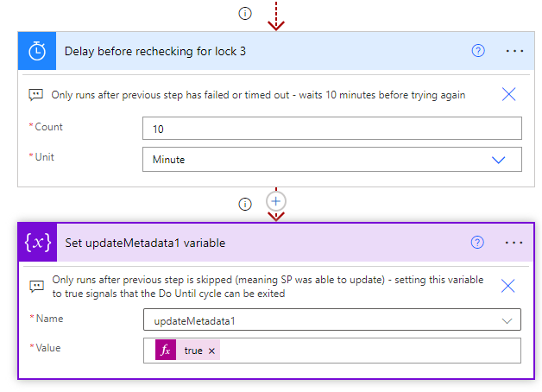
Task: Expand the Name dropdown showing updateMetadata1
Action: tap(507, 321)
